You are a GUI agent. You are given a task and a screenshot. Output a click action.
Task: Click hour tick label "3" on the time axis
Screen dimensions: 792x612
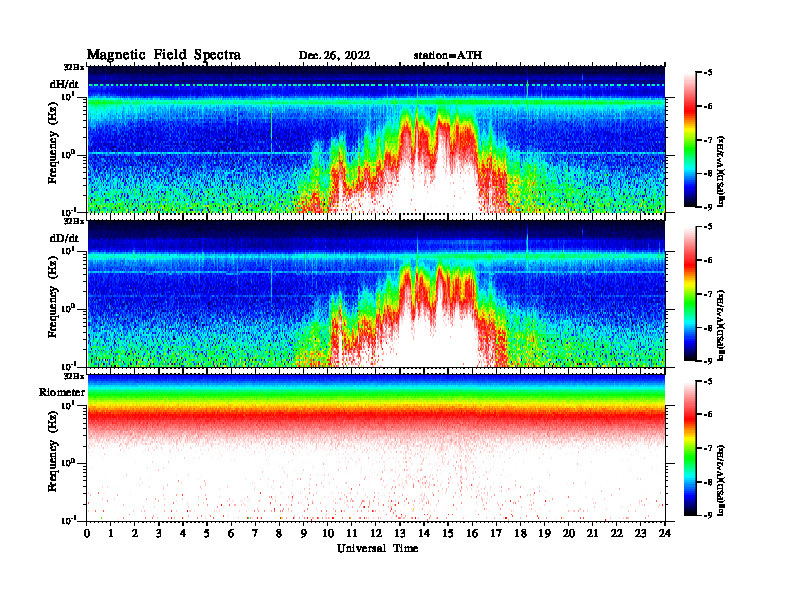pyautogui.click(x=159, y=534)
